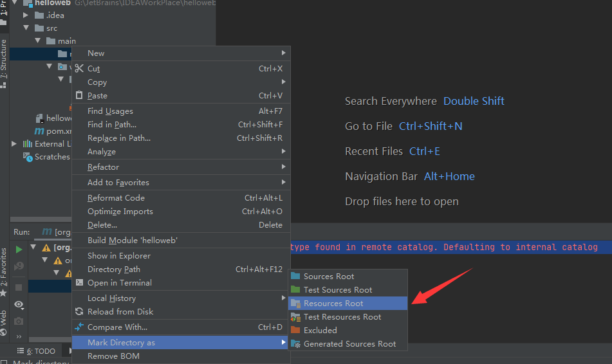Select Reformat Code menu entry
This screenshot has height=364, width=612.
(181, 198)
